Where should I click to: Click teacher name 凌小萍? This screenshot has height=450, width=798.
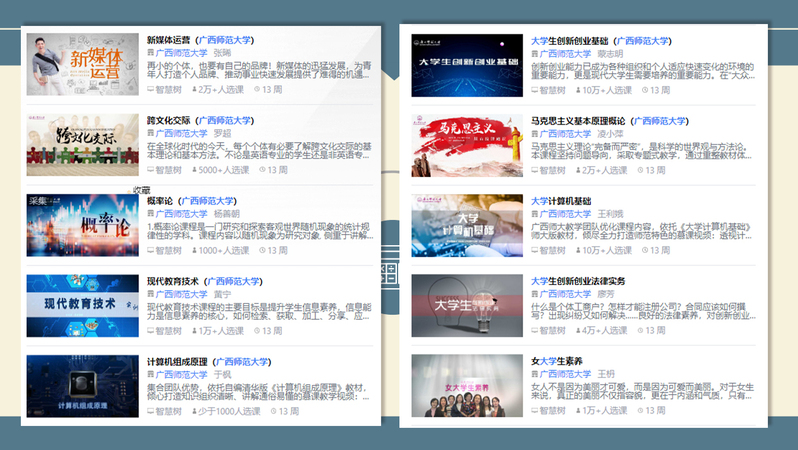(610, 133)
